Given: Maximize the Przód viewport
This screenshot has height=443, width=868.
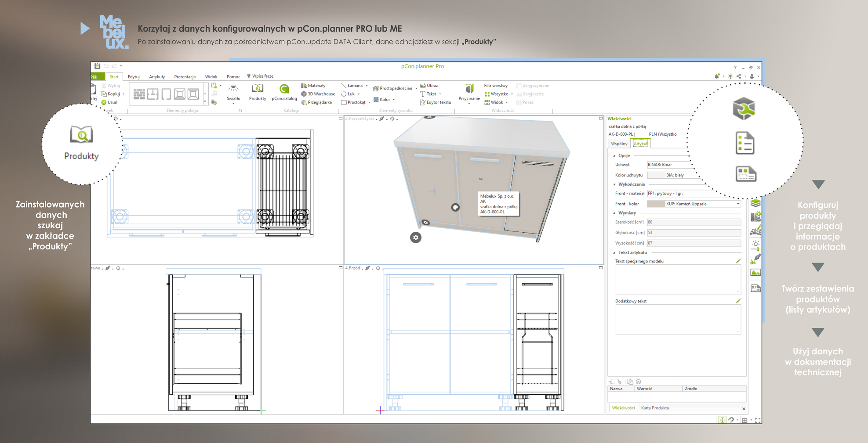Looking at the screenshot, I should pos(601,267).
